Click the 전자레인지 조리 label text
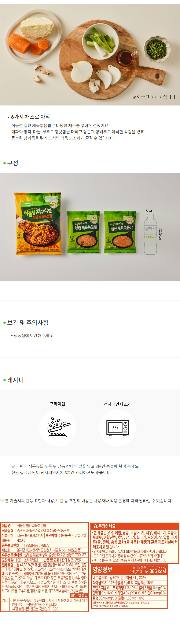The image size is (180, 644). [x=118, y=404]
